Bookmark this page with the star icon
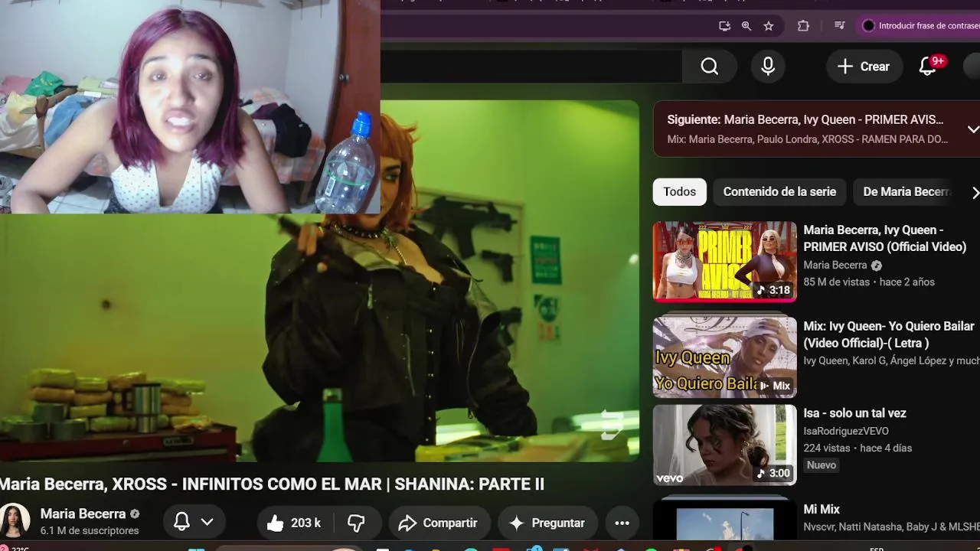 coord(769,26)
